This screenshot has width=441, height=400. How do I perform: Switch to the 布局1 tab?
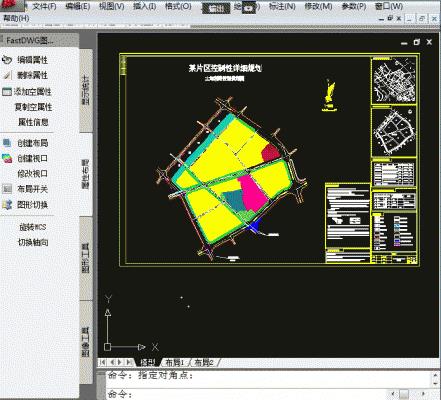[x=175, y=362]
